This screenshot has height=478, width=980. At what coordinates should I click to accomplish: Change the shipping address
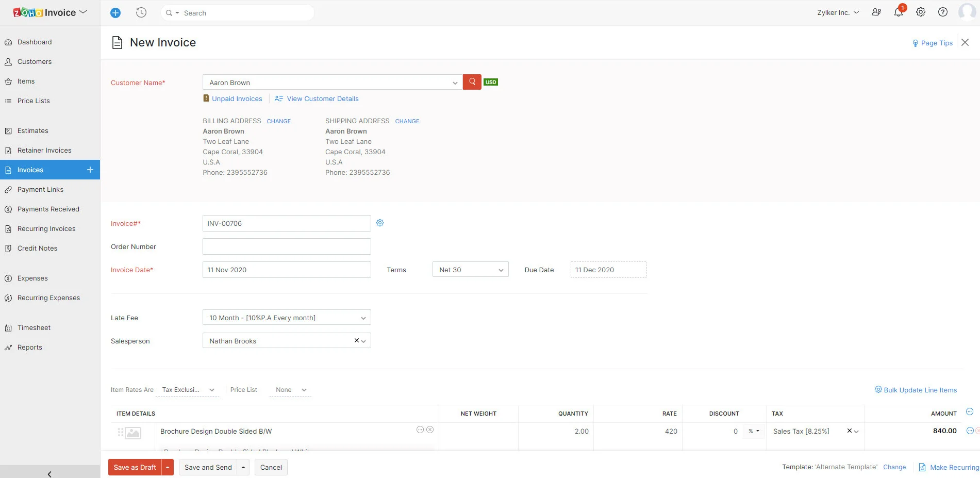click(x=407, y=121)
